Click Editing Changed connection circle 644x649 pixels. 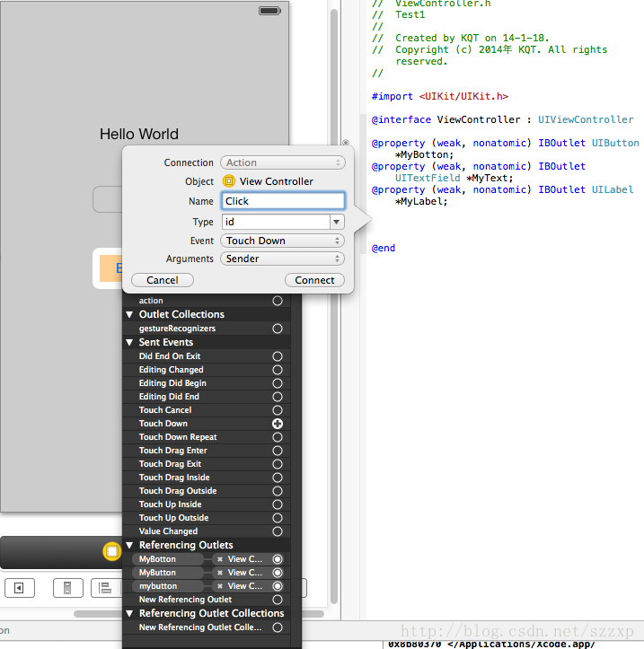pyautogui.click(x=278, y=370)
